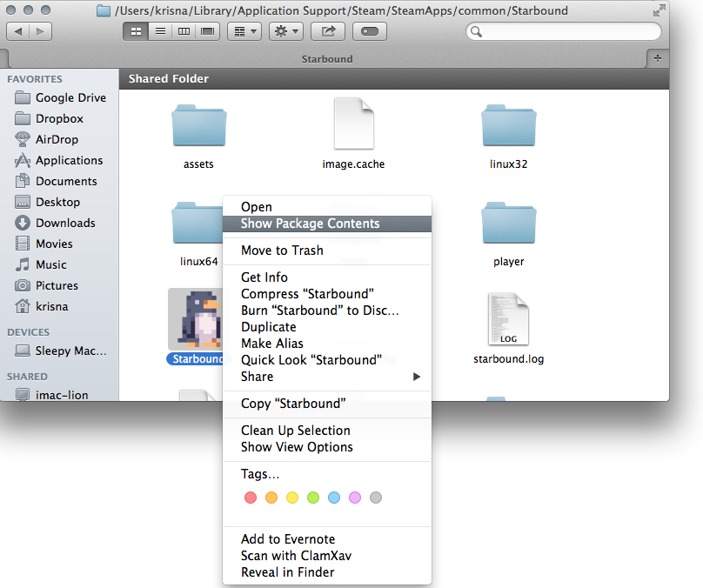
Task: Click the folder proxy icon in title bar
Action: (x=104, y=10)
